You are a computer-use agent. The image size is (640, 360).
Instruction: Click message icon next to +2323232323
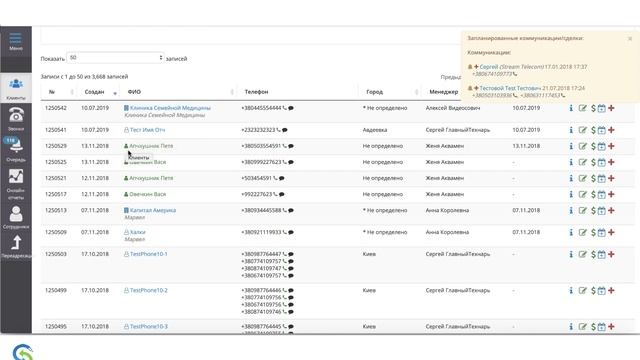(285, 130)
